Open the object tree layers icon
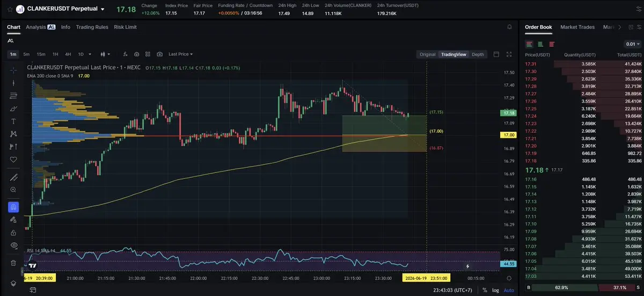 pyautogui.click(x=13, y=283)
